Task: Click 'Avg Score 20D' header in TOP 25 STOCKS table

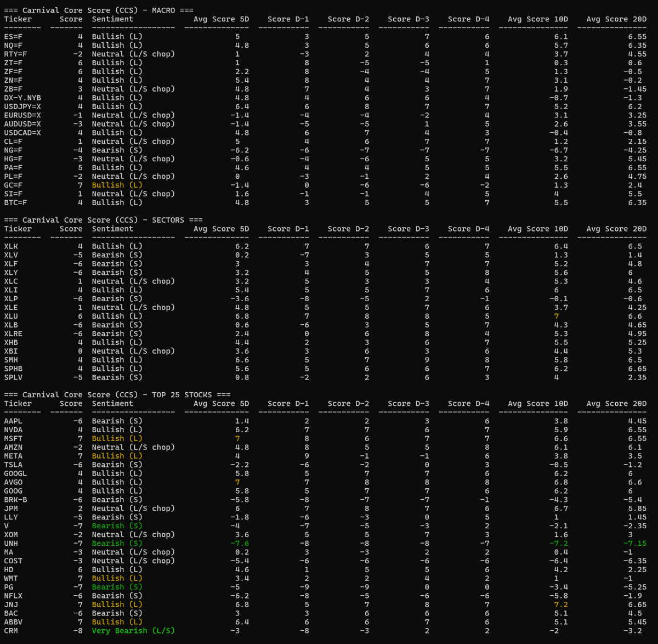Action: point(616,404)
